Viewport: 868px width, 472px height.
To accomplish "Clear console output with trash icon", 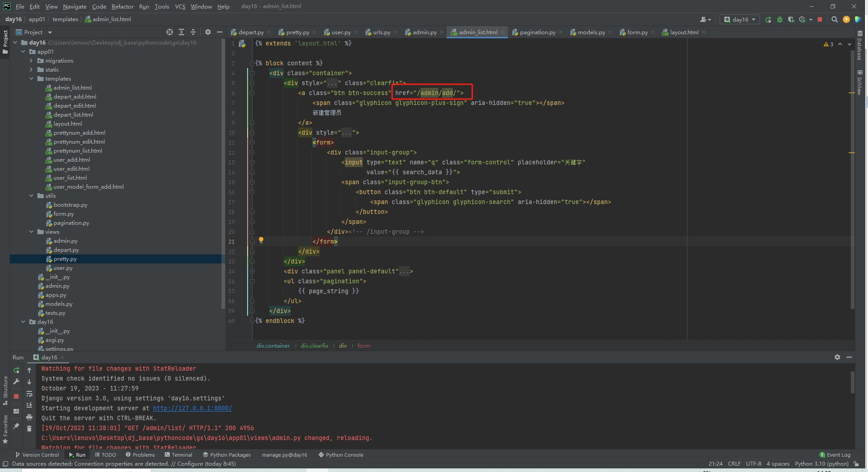I will tap(29, 428).
